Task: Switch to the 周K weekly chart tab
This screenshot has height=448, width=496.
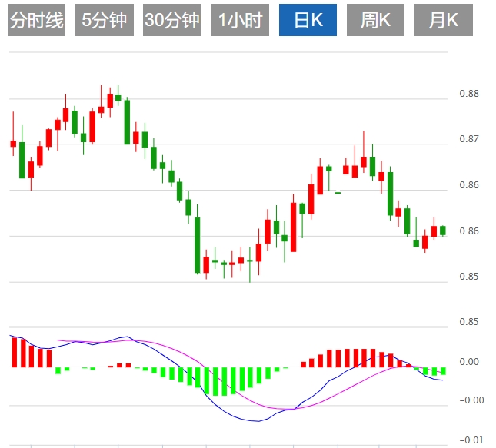Action: 375,20
